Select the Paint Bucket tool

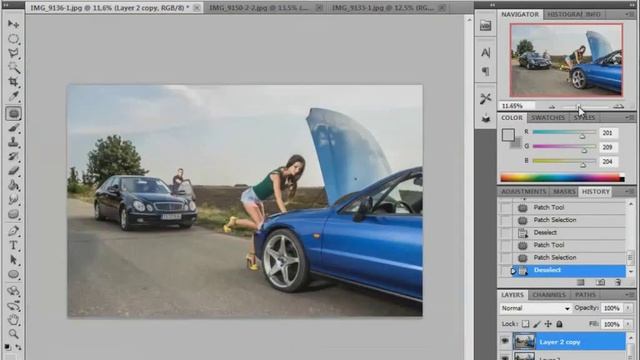click(x=13, y=185)
